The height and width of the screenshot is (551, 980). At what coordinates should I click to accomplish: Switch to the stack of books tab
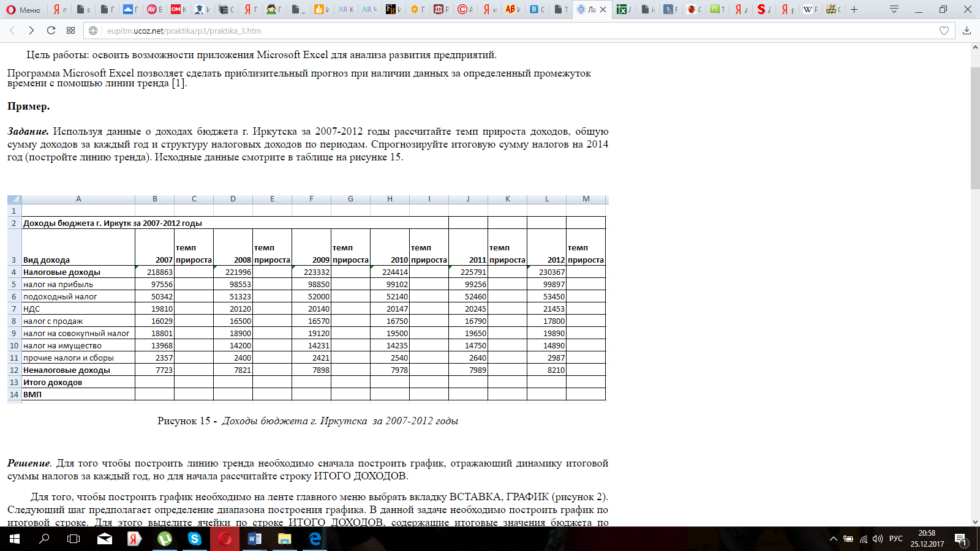(x=225, y=9)
